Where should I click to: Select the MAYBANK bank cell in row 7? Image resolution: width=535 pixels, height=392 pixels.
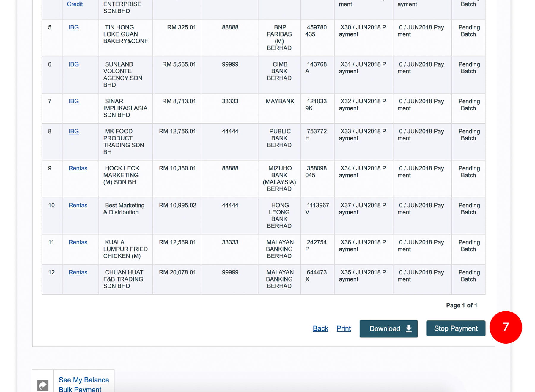point(280,101)
